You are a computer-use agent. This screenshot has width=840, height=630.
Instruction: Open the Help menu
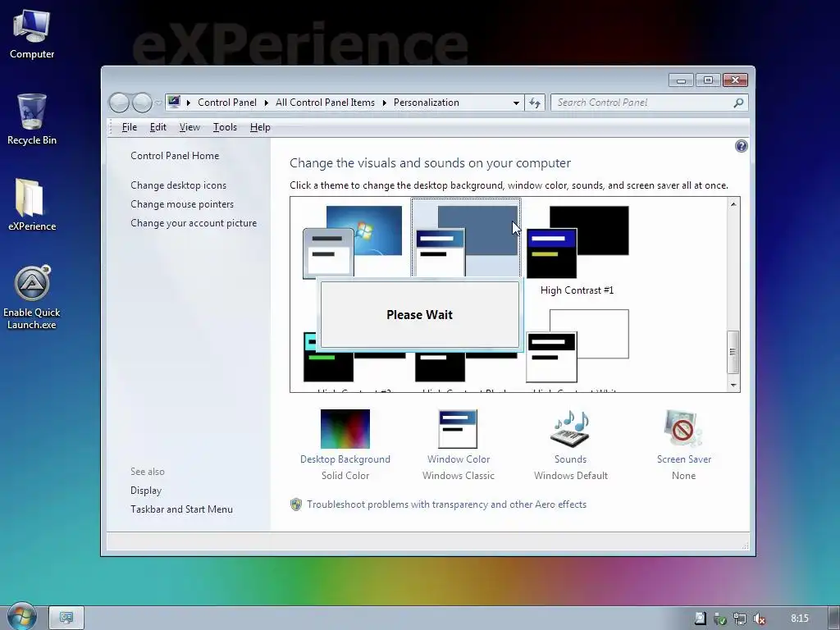point(260,127)
